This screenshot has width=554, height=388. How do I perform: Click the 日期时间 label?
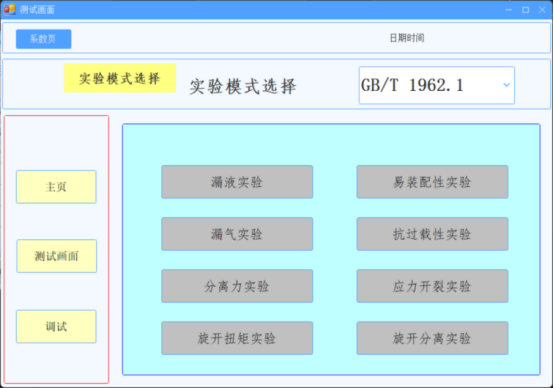[x=407, y=38]
